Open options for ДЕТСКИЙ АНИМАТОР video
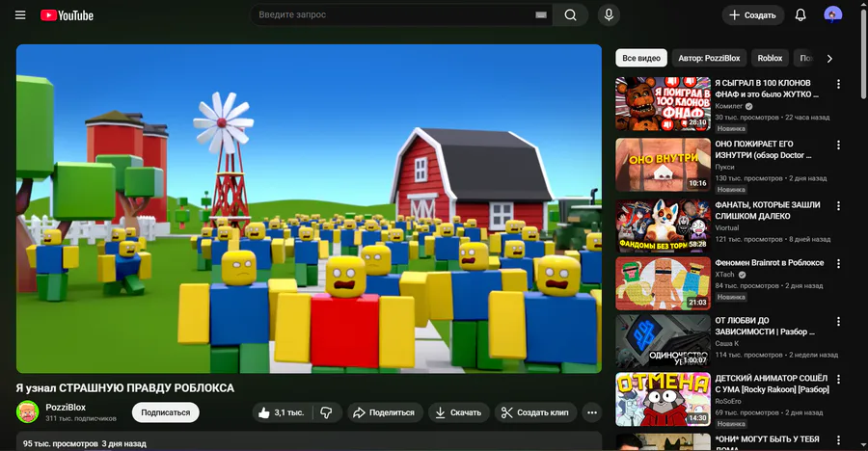This screenshot has height=451, width=868. click(x=838, y=380)
